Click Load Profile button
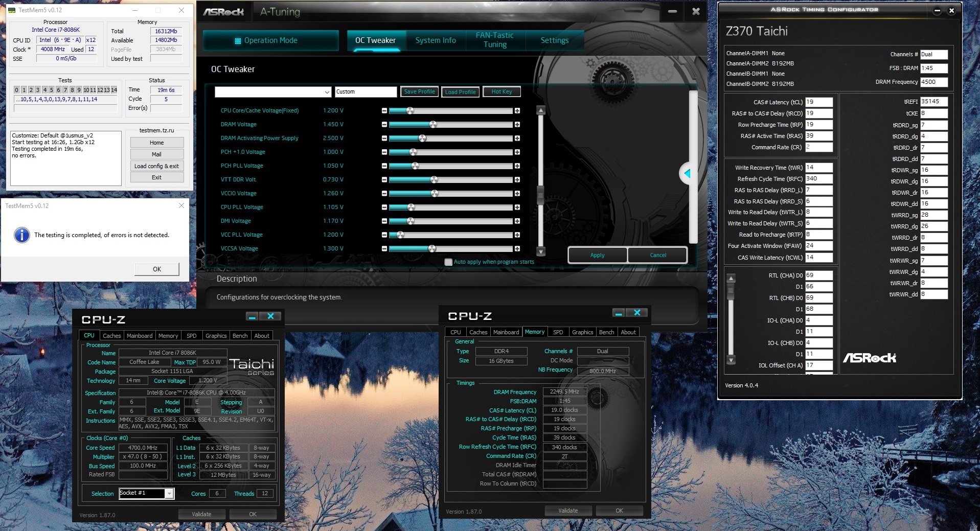 [460, 92]
